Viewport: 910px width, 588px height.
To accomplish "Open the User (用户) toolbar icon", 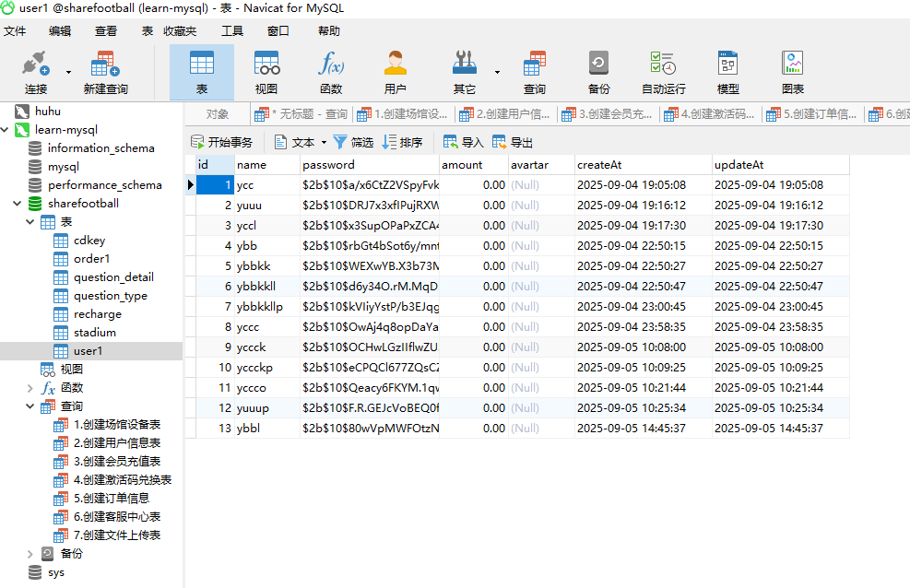I will pyautogui.click(x=396, y=72).
